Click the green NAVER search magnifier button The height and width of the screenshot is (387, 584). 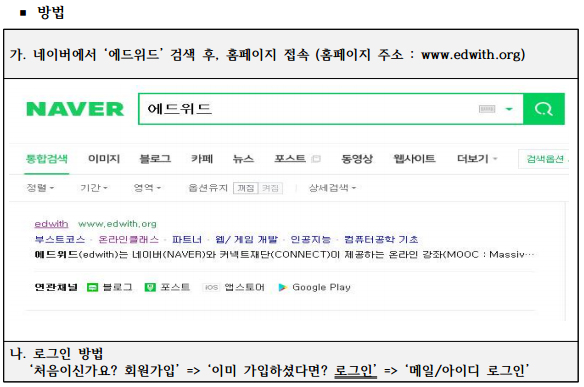tap(544, 109)
